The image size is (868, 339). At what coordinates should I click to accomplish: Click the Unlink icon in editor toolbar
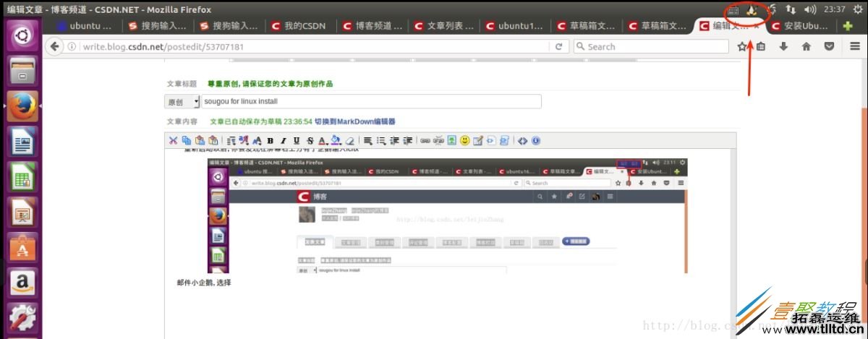point(438,140)
